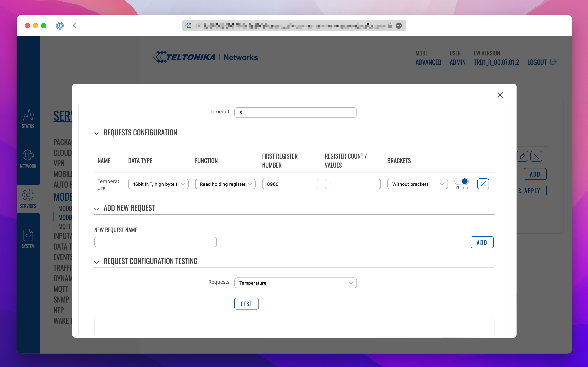This screenshot has height=367, width=588.
Task: Open the Read holding register function dropdown
Action: click(225, 184)
